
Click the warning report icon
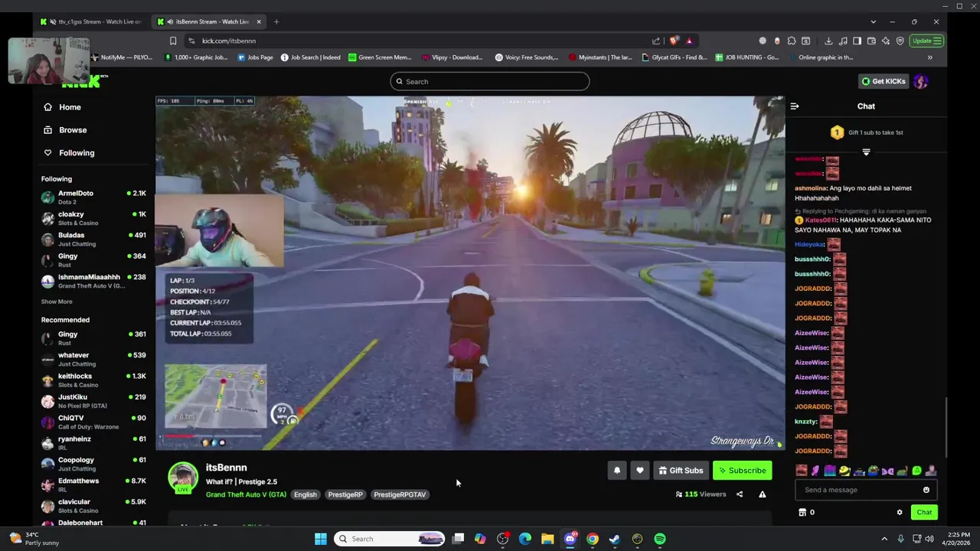[x=763, y=494]
